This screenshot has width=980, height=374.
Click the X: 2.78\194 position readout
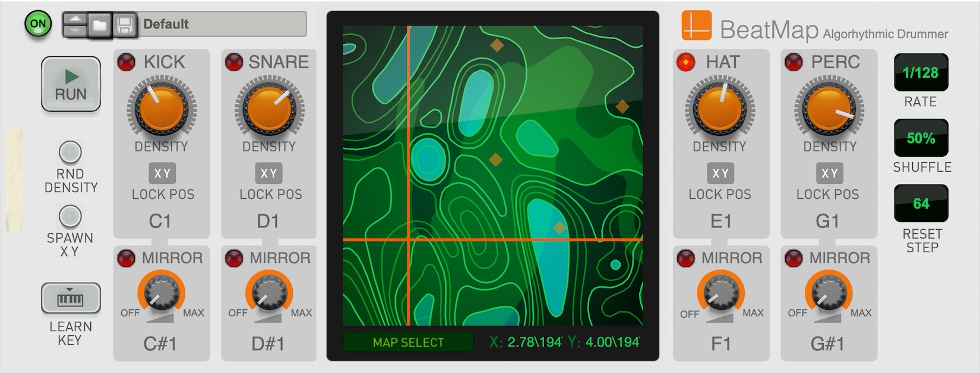point(526,343)
